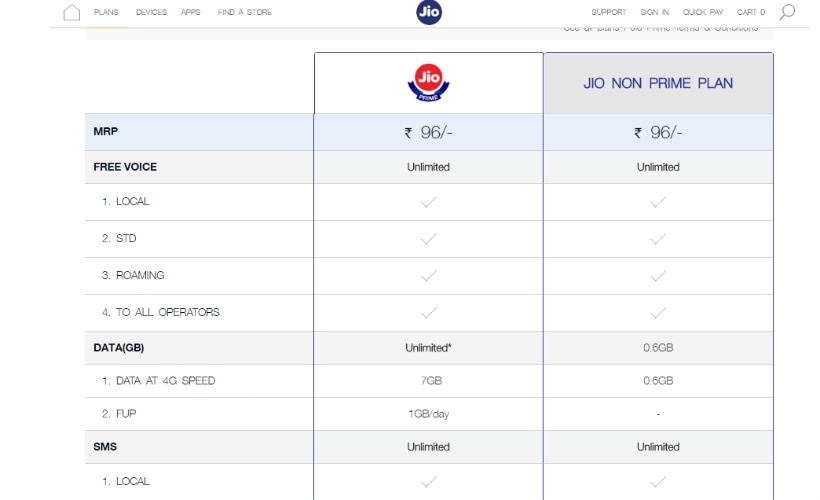
Task: Open the Plans menu
Action: click(x=106, y=12)
